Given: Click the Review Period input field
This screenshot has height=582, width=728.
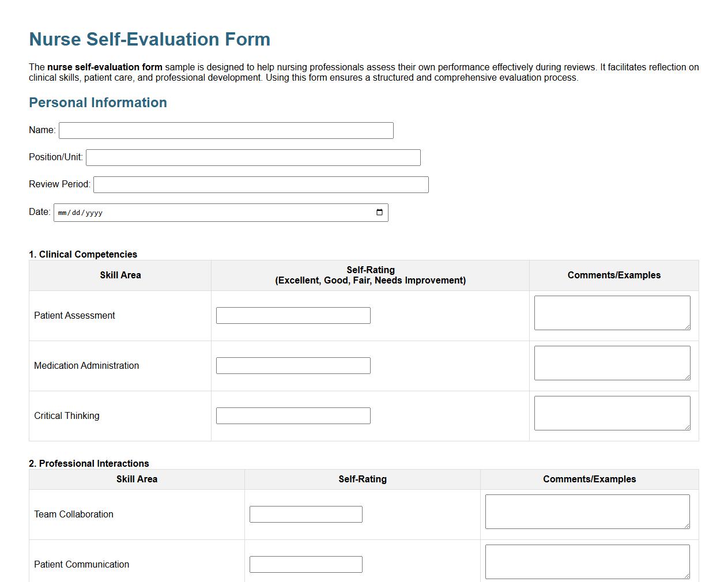Looking at the screenshot, I should 261,184.
